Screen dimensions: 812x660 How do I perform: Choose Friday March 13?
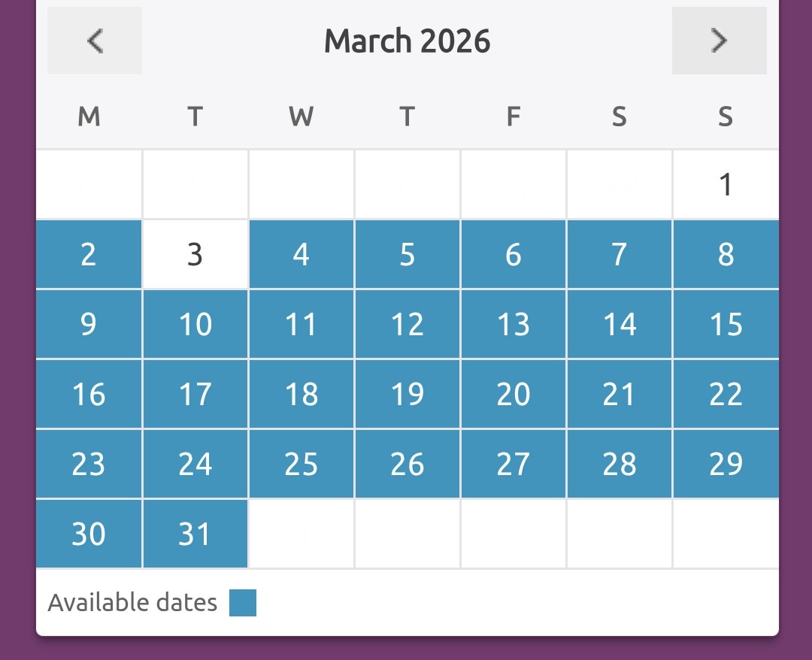(x=514, y=325)
